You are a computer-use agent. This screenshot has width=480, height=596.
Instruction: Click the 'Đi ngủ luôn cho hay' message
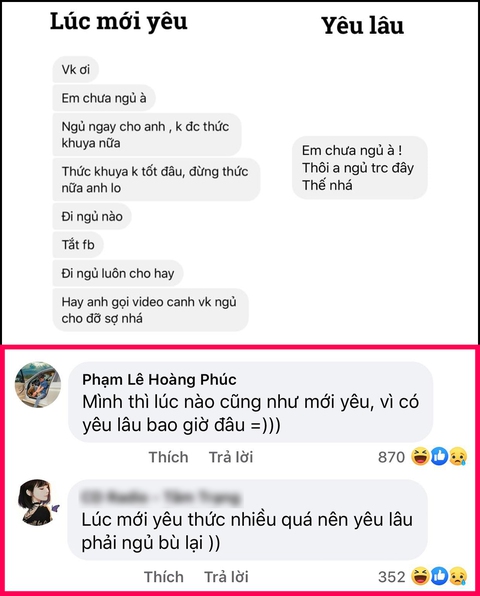coord(118,273)
